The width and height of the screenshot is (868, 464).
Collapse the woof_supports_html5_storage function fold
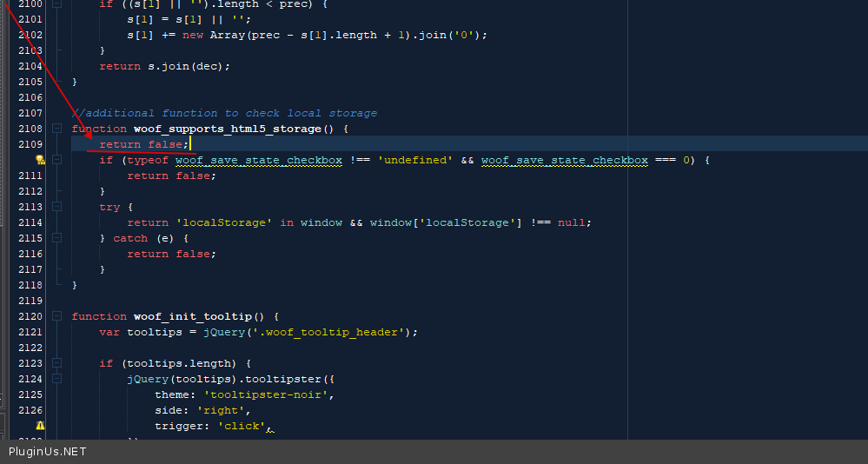57,129
